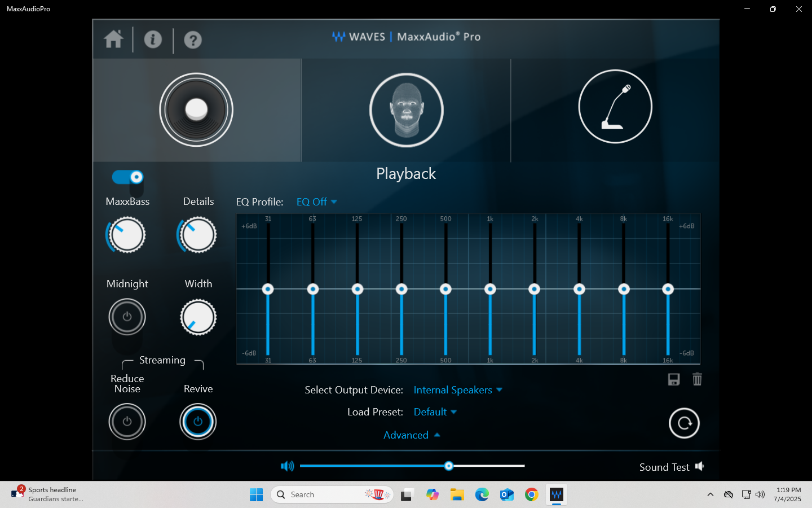Save the EQ preset with floppy icon

pos(674,379)
